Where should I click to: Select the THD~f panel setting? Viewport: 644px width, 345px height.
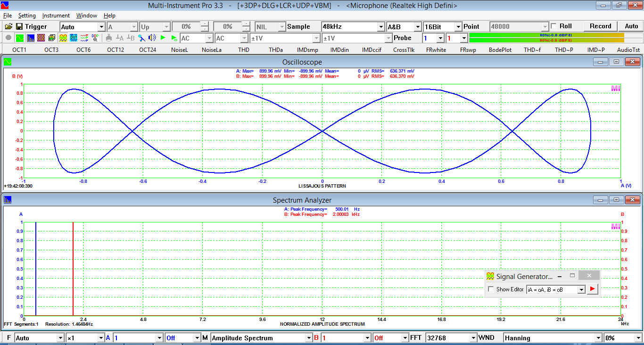tap(531, 49)
